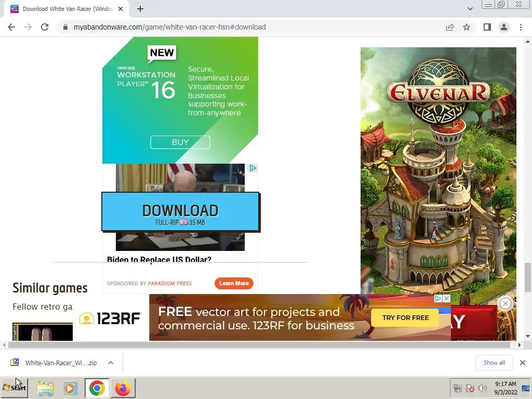532x399 pixels.
Task: Open the Action Center flag icon
Action: tap(470, 388)
